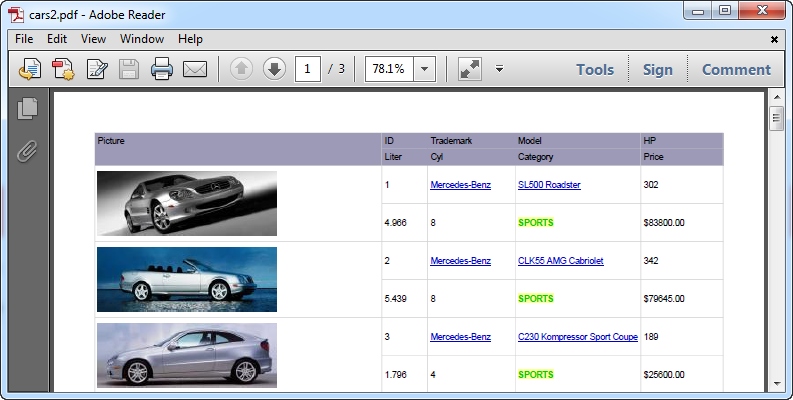Image resolution: width=793 pixels, height=400 pixels.
Task: Open the Comment pane
Action: (x=736, y=70)
